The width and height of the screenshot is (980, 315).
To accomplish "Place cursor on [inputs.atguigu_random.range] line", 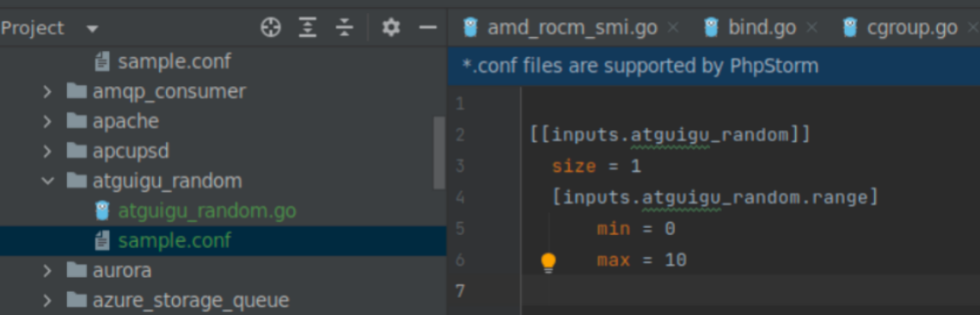I will [715, 197].
